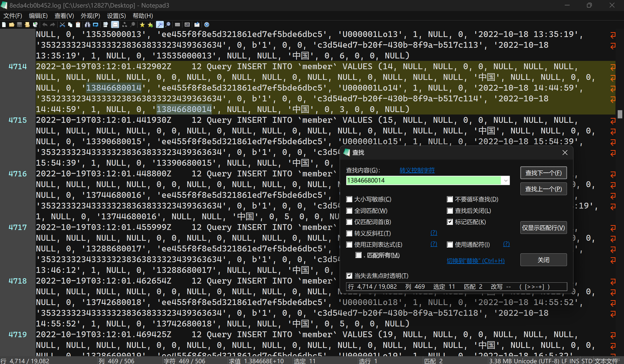Click the Zoom in magnifier icon
This screenshot has height=364, width=624.
[160, 25]
